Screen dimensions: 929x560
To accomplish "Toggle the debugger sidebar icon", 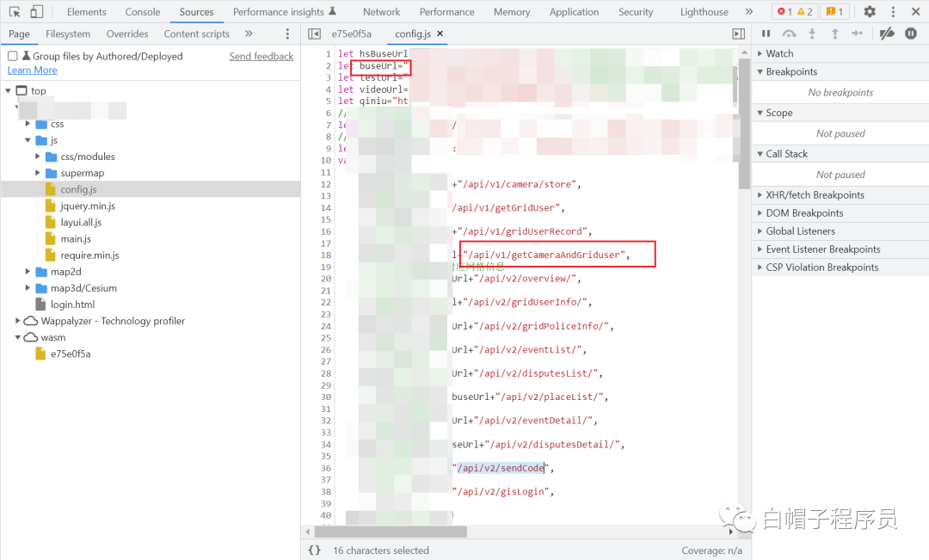I will click(738, 34).
